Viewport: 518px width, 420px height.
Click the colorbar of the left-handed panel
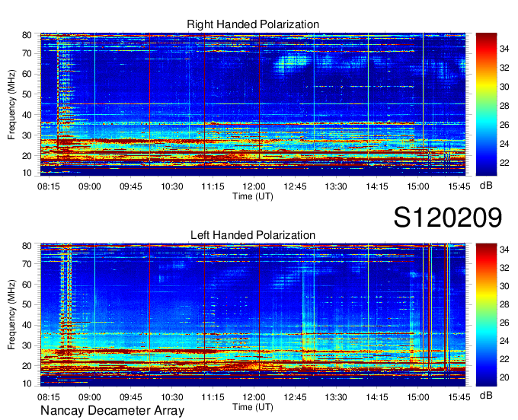pos(486,315)
